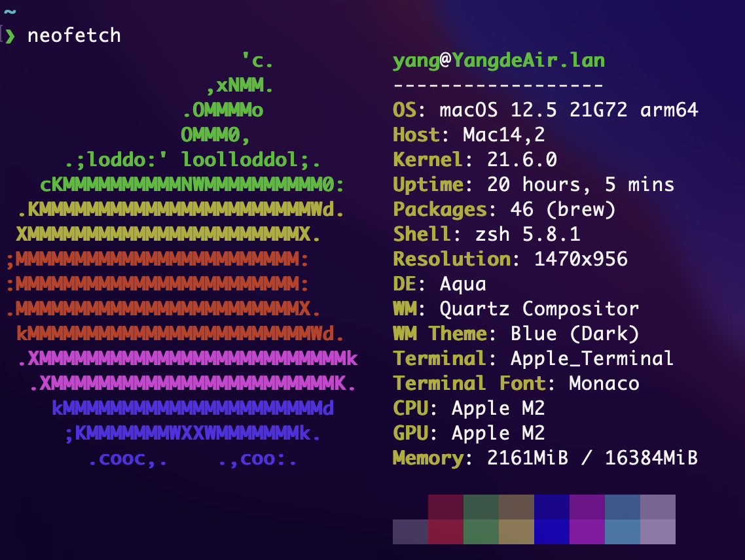Click the magenta color swatch block
The image size is (745, 560).
[x=587, y=520]
